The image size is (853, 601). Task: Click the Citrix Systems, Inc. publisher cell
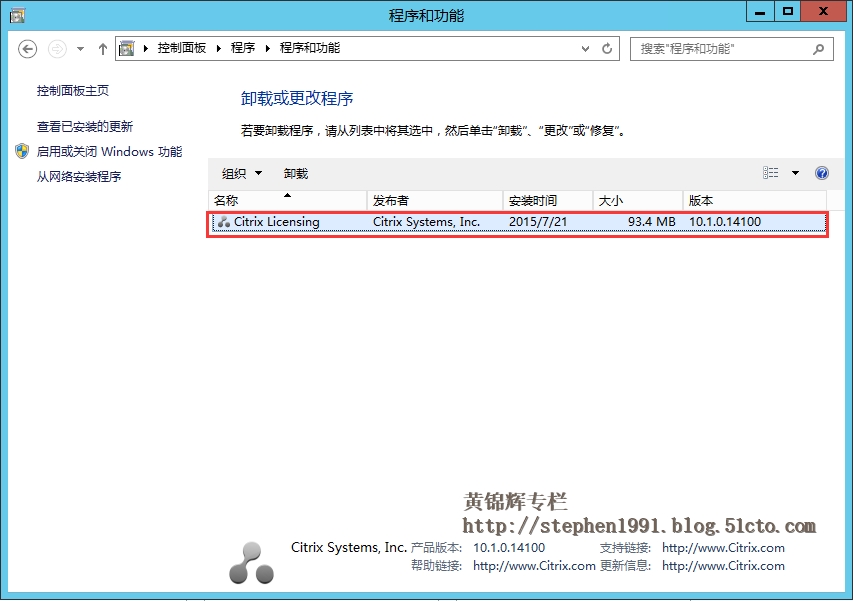click(x=426, y=222)
